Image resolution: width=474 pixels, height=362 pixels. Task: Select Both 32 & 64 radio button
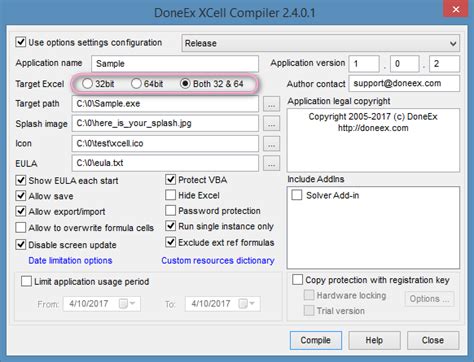tap(185, 83)
